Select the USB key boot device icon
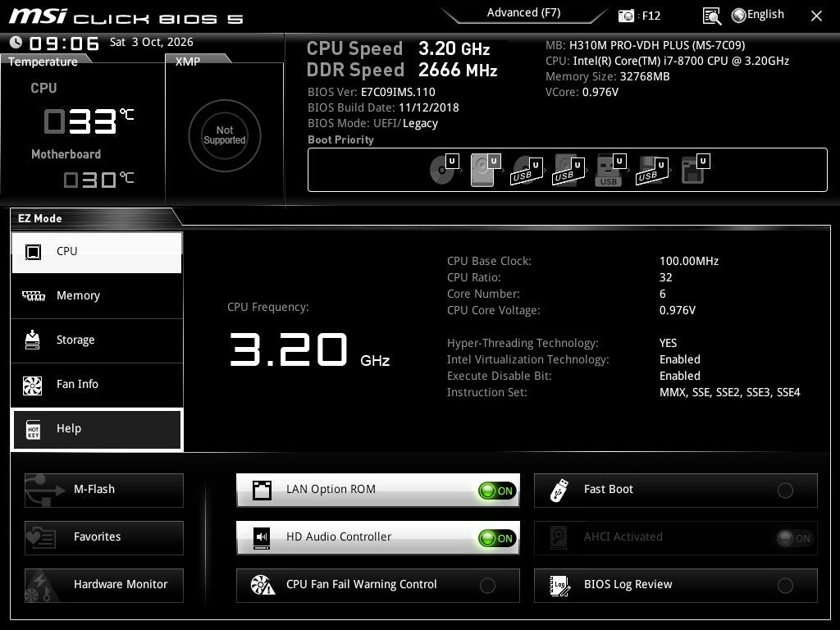This screenshot has width=840, height=630. click(610, 171)
